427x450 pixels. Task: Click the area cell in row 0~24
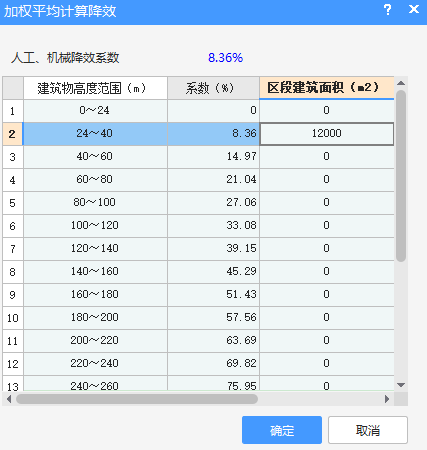coord(327,111)
